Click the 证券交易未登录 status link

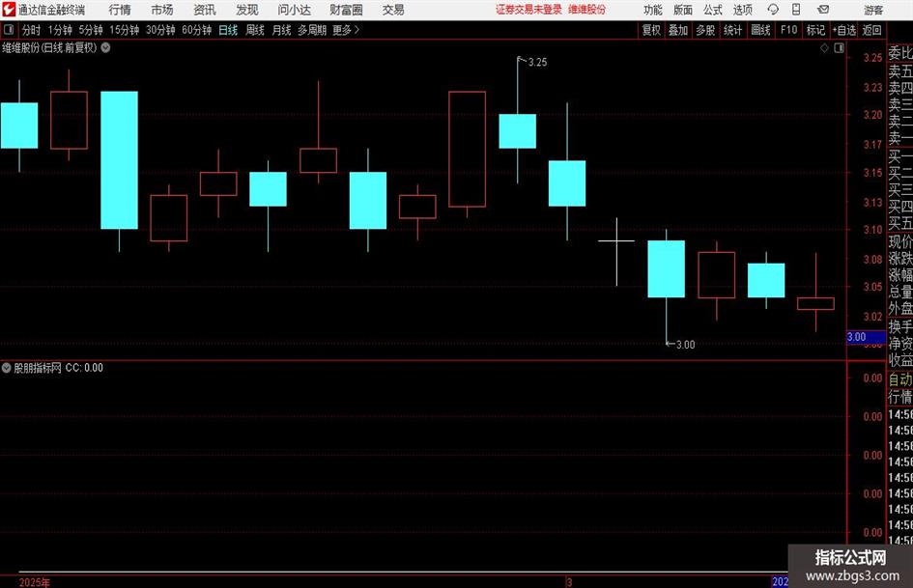528,10
